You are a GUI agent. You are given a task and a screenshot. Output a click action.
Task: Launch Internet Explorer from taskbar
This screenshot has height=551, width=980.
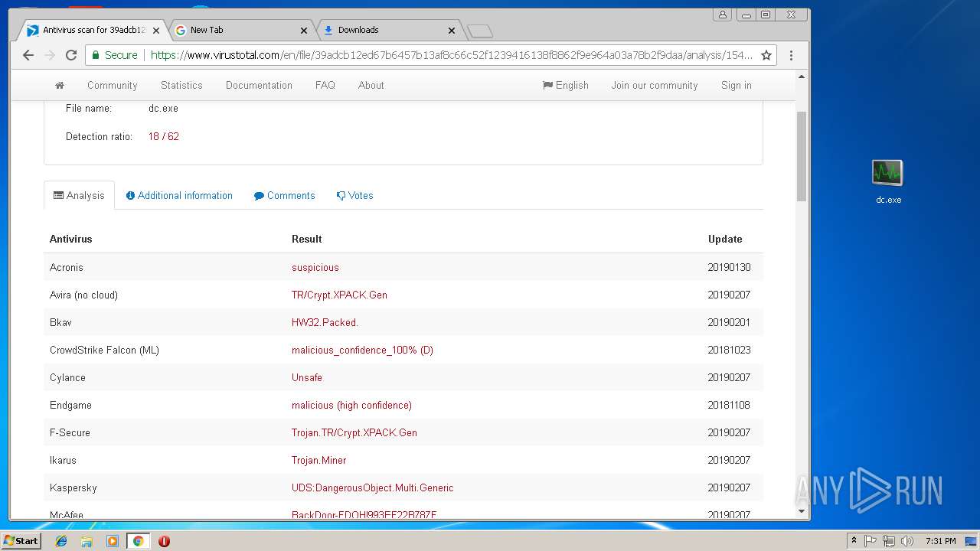pos(61,541)
